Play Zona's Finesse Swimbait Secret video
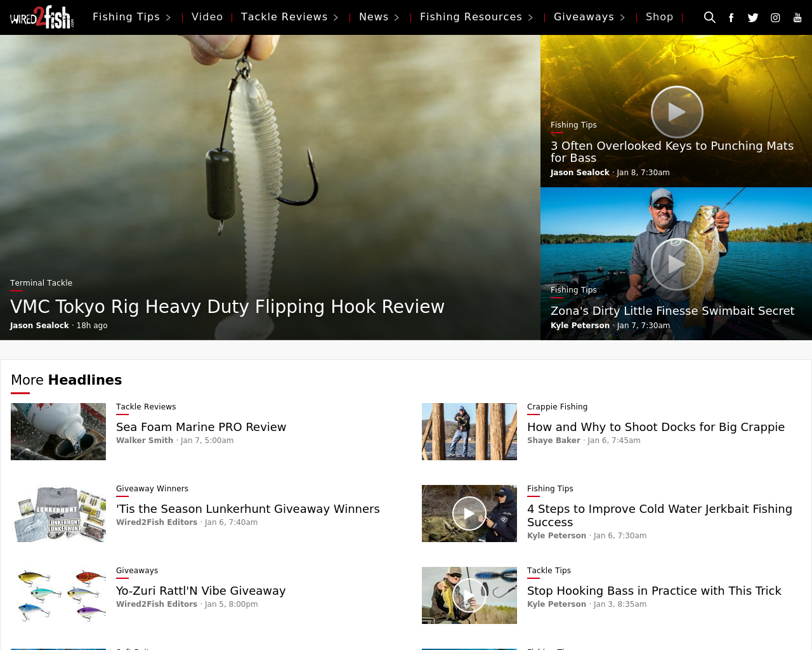Screen dimensions: 812x650 tap(677, 264)
